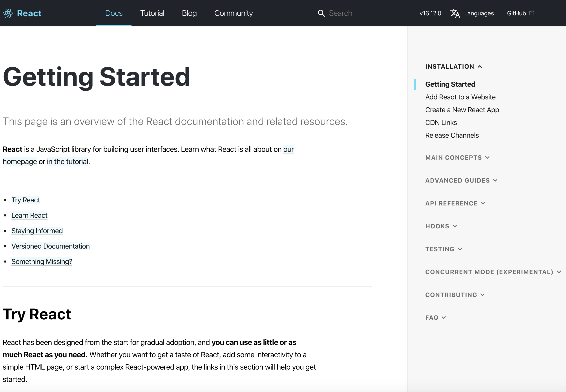Go to the Tutorial tab

pyautogui.click(x=152, y=13)
